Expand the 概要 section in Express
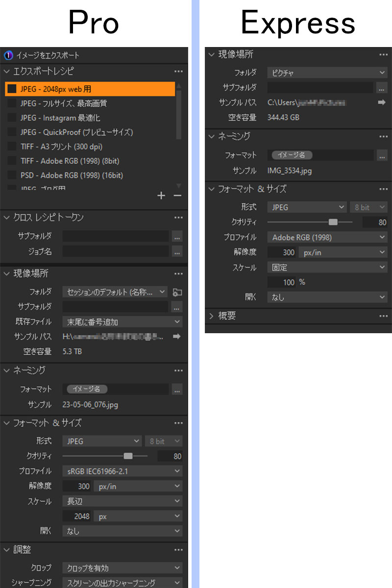The width and height of the screenshot is (392, 588). 211,316
